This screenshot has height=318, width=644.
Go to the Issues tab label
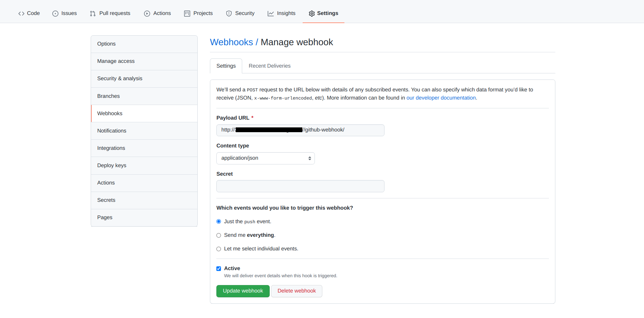pos(69,13)
